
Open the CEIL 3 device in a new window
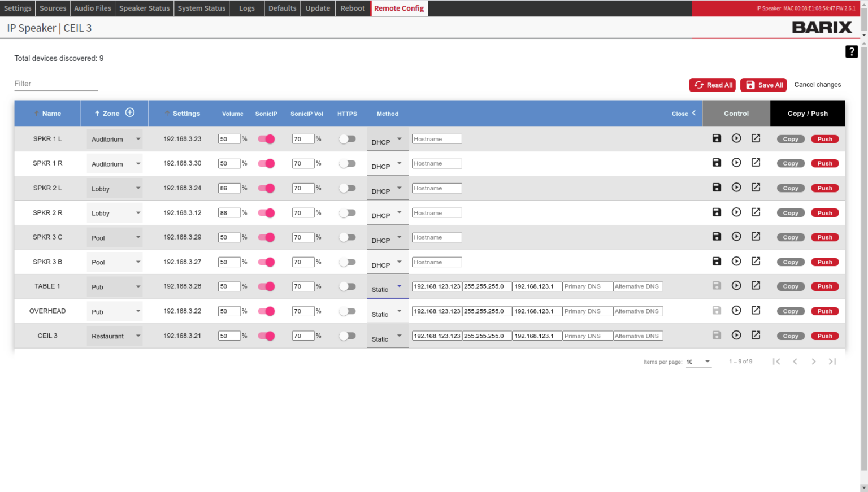[756, 336]
